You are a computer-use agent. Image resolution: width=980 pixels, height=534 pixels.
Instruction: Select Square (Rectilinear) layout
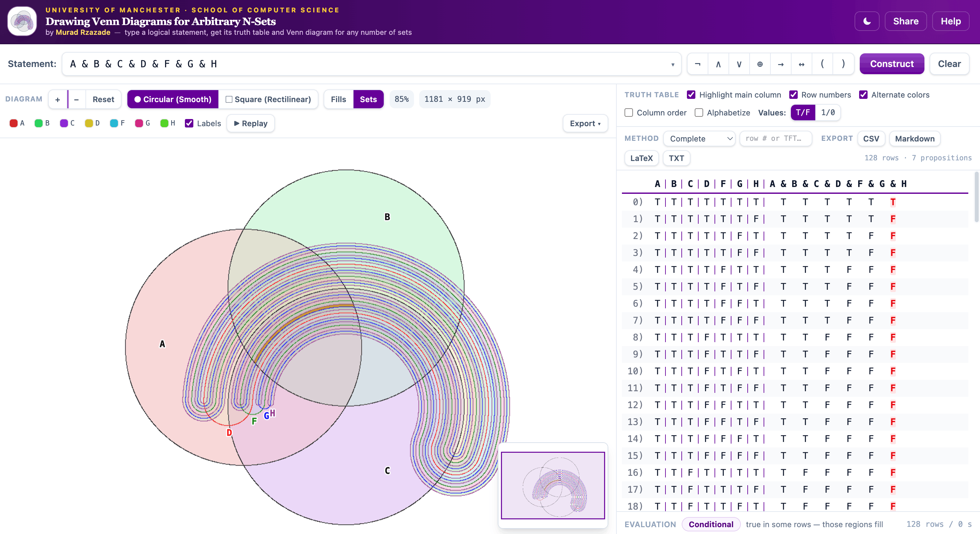click(x=268, y=100)
